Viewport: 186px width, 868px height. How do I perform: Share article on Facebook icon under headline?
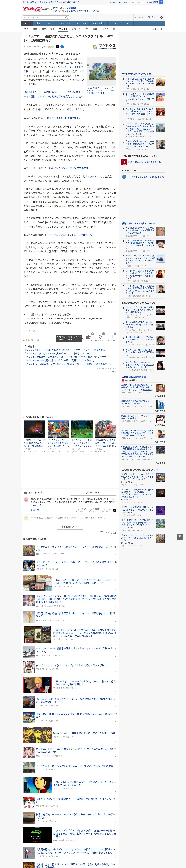[x=62, y=47]
